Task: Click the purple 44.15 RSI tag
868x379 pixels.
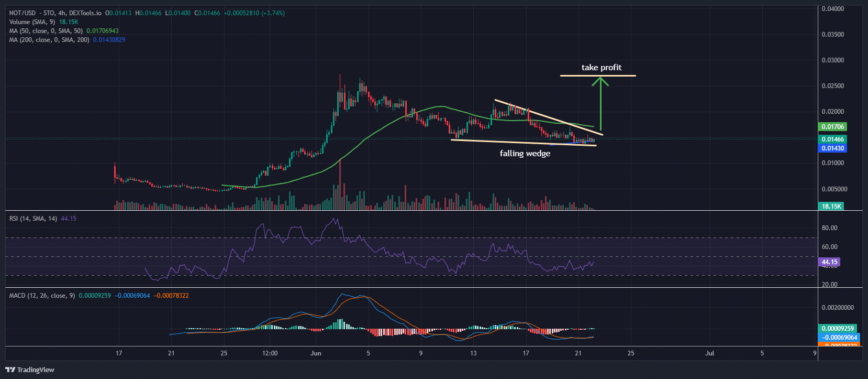Action: [x=829, y=262]
